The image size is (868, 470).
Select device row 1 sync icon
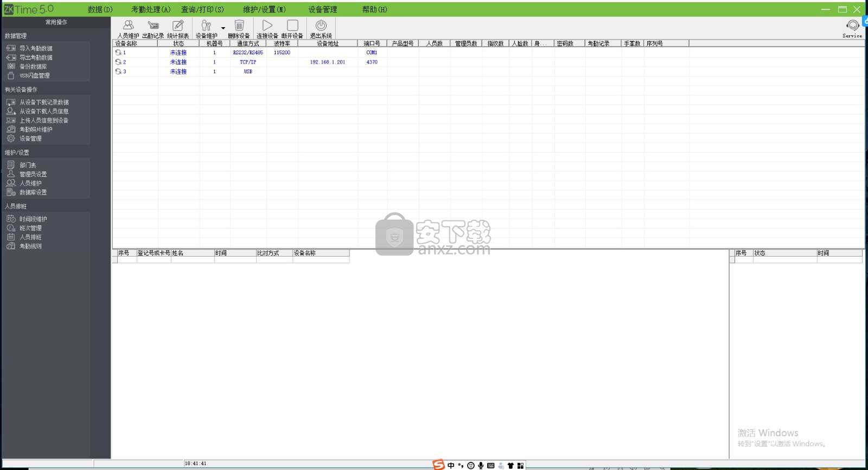tap(118, 53)
